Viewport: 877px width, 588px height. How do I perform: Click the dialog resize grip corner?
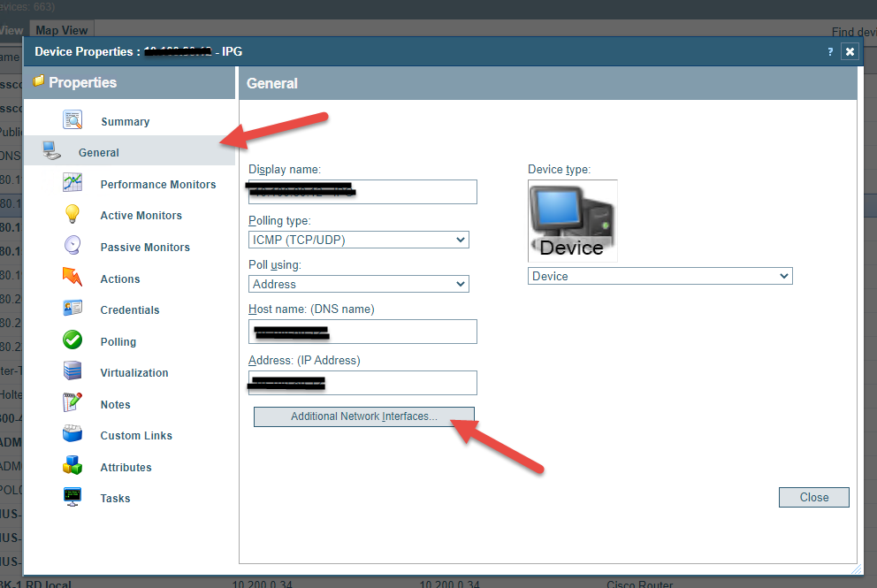(857, 569)
